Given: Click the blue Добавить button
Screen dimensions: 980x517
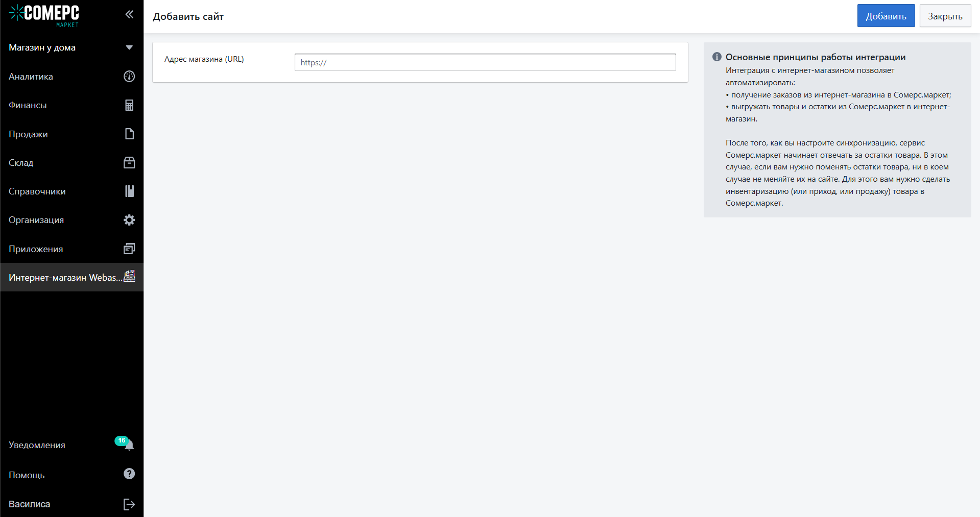Looking at the screenshot, I should coord(886,16).
